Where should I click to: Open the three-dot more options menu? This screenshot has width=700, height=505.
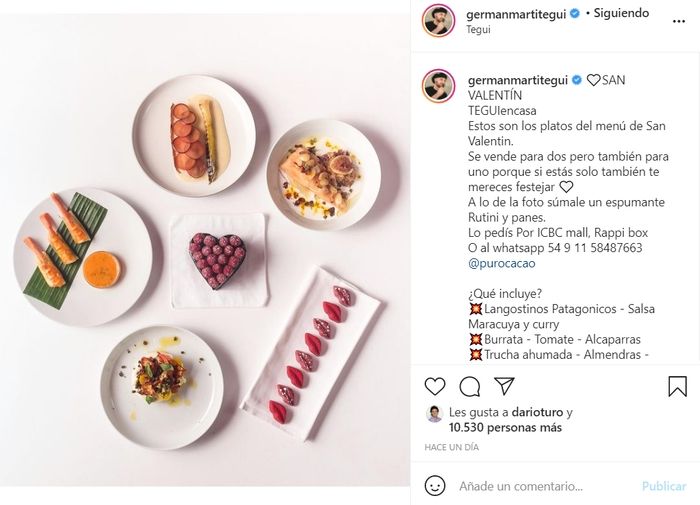click(x=679, y=21)
